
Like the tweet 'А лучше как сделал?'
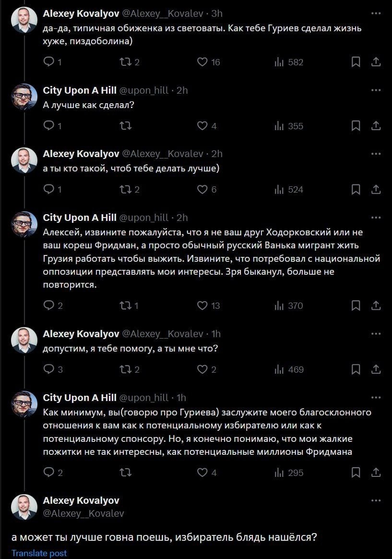point(202,126)
